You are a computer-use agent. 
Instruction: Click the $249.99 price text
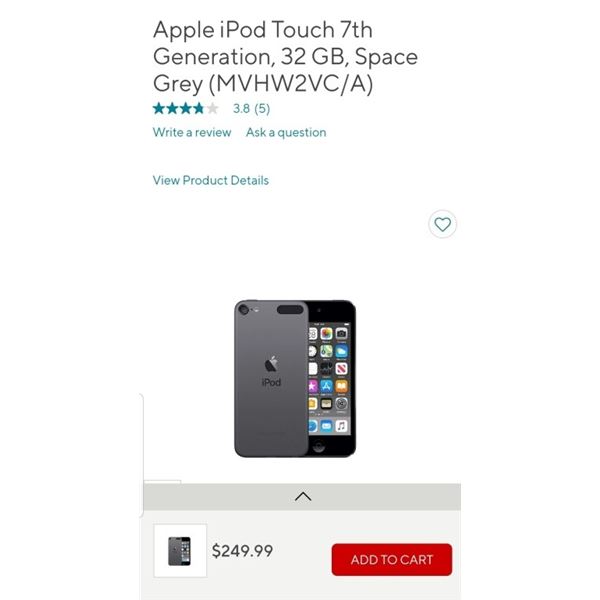(242, 551)
